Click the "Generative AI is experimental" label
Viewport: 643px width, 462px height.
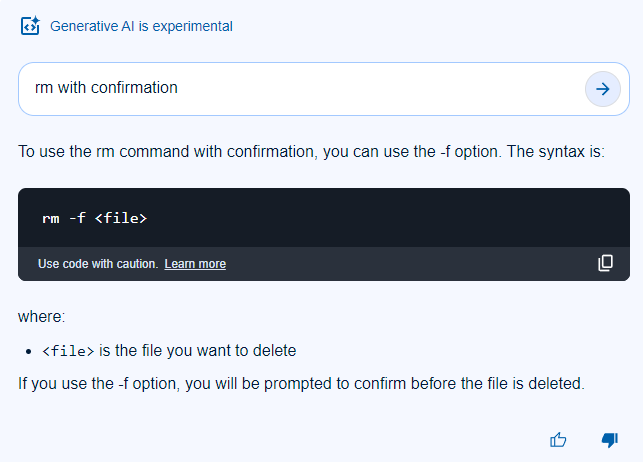[x=141, y=26]
